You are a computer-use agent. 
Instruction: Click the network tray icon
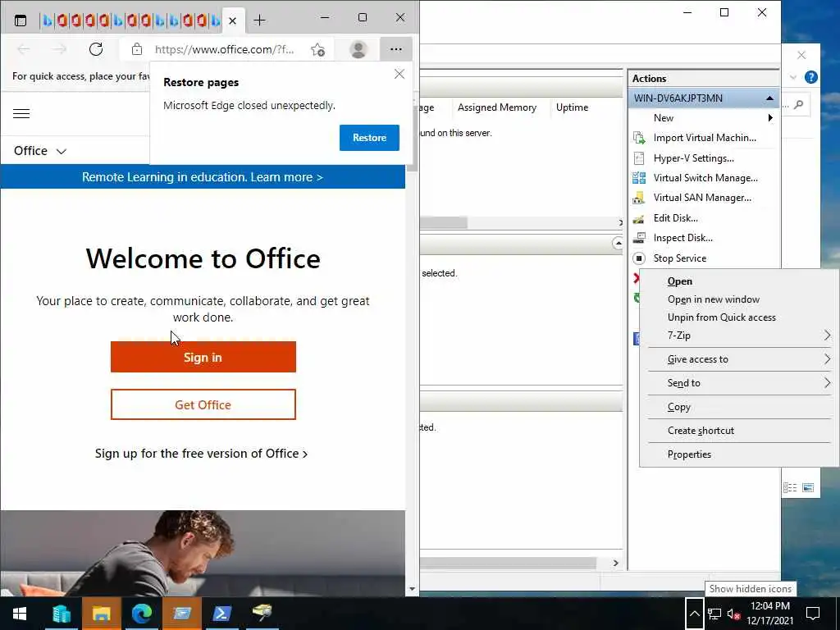(x=714, y=614)
